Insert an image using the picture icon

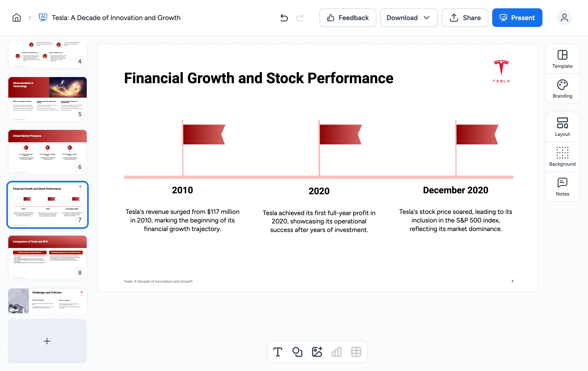coord(317,352)
